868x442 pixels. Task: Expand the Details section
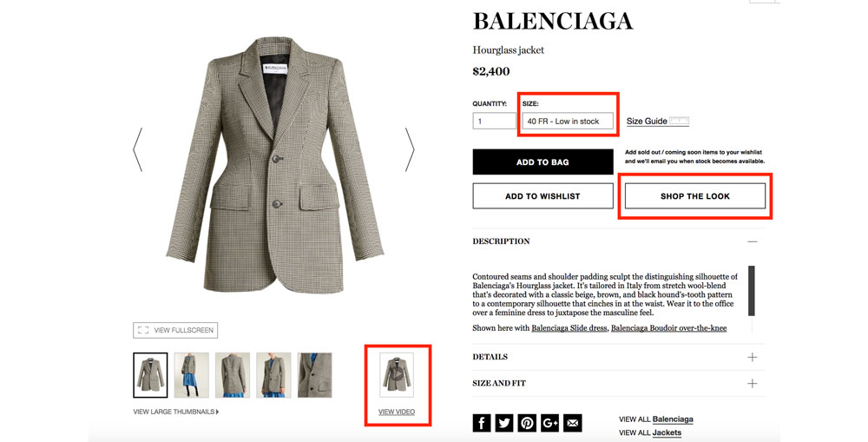(x=619, y=357)
